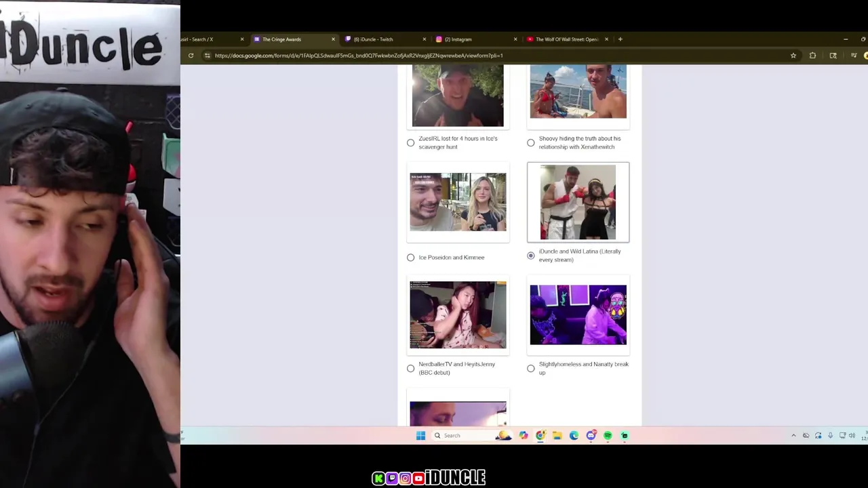Close the Instagram tab
Viewport: 868px width, 488px height.
click(x=515, y=39)
